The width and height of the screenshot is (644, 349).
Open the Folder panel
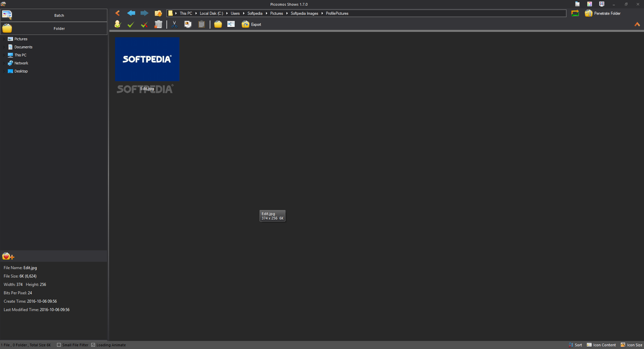click(x=54, y=29)
